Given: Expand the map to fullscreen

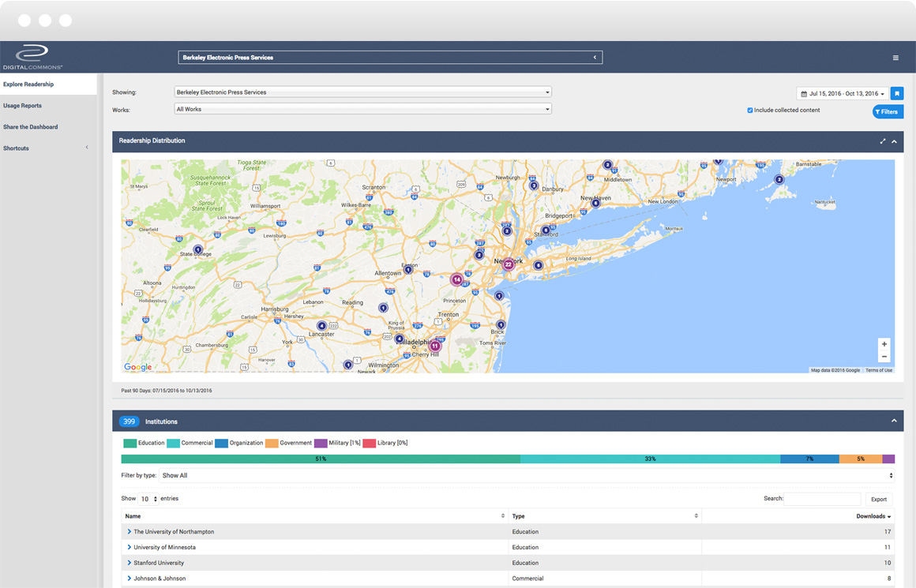Looking at the screenshot, I should (883, 141).
